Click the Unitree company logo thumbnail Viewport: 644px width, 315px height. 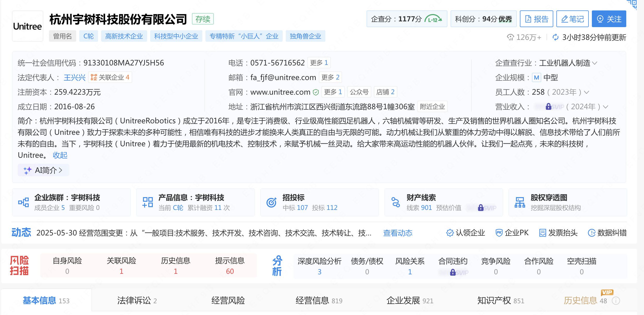[x=28, y=26]
